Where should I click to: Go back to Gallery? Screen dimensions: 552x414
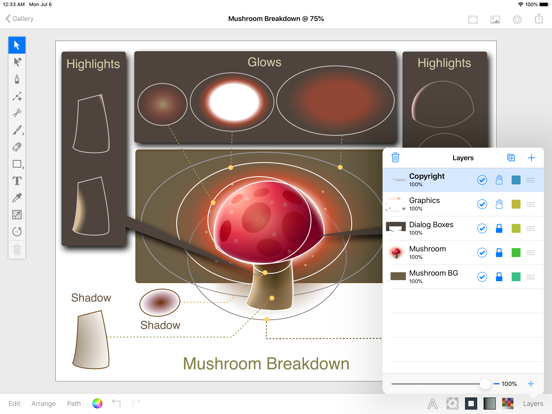tap(20, 18)
